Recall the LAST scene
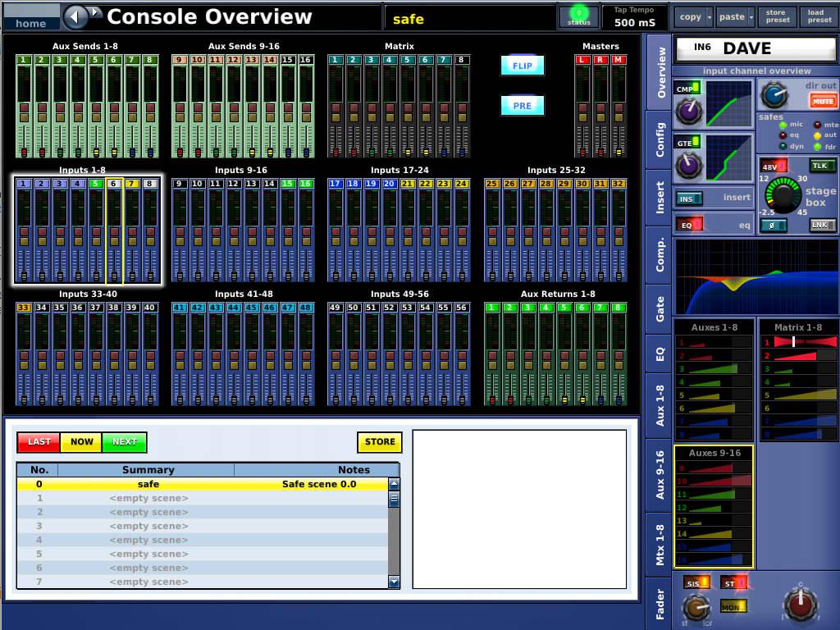 tap(39, 442)
